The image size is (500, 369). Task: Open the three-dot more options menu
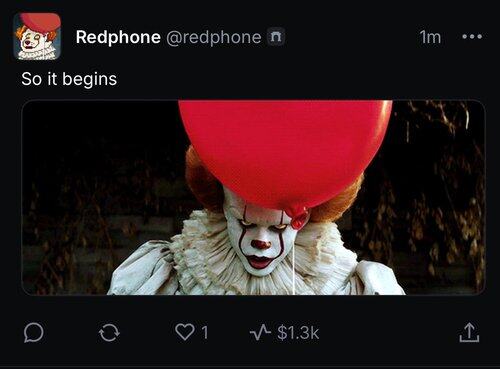pyautogui.click(x=472, y=36)
